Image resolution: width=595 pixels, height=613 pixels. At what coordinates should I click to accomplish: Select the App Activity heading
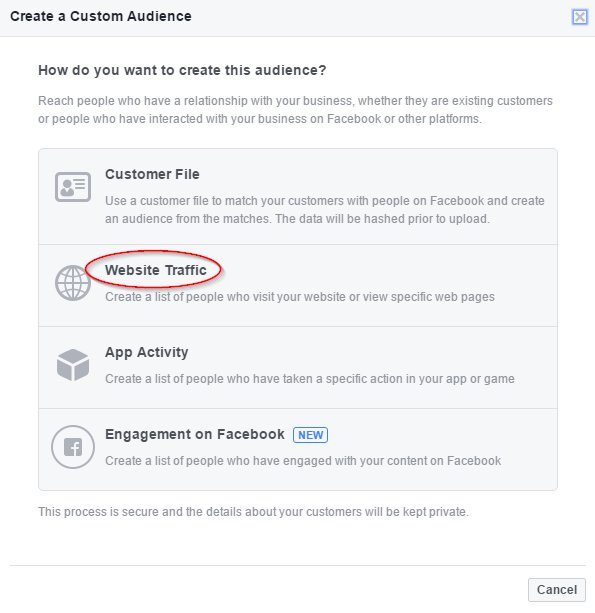coord(147,352)
